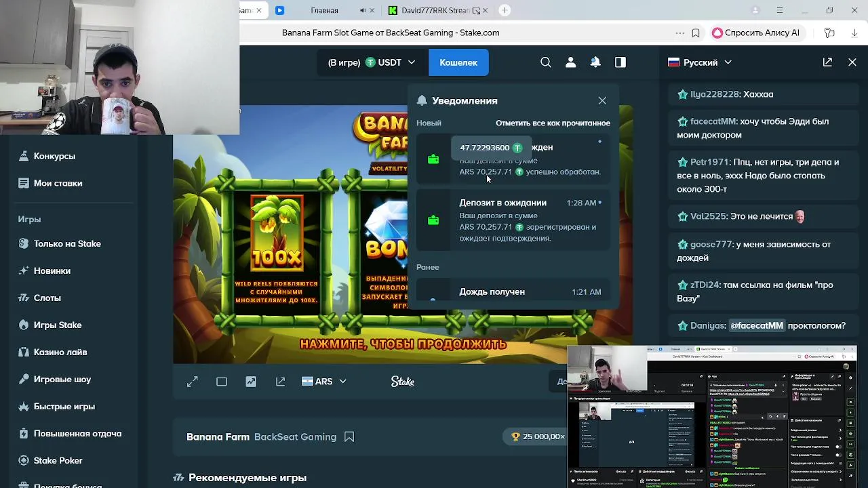Click username goose777 in chat
This screenshot has height=488, width=868.
(x=711, y=244)
